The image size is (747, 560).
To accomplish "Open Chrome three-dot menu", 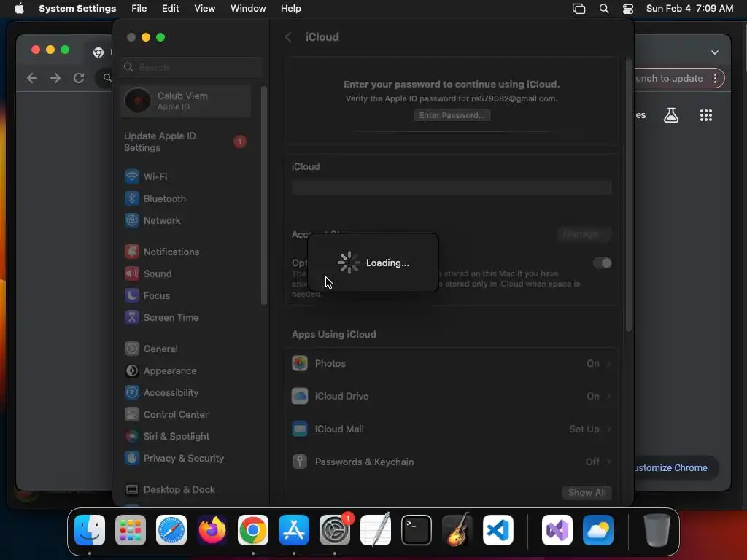I will (x=715, y=79).
